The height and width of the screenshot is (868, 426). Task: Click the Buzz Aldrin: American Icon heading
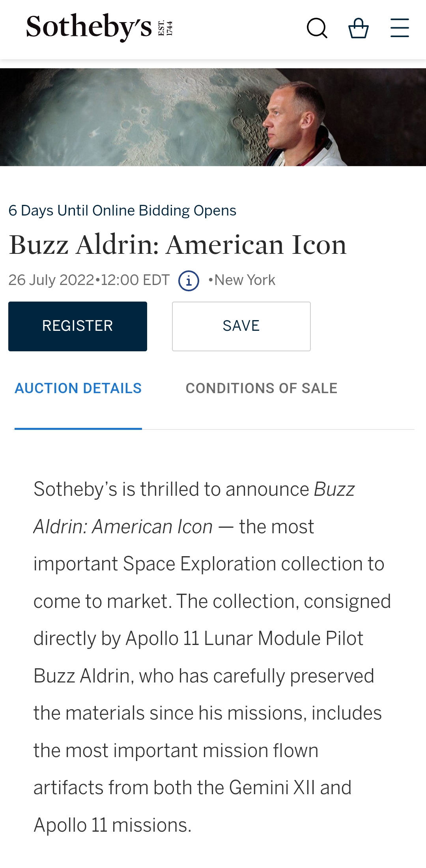(177, 245)
